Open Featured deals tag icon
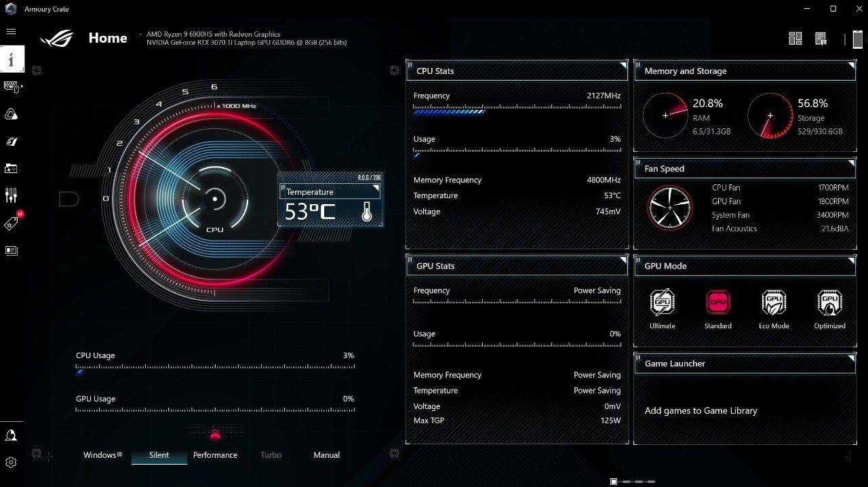The height and width of the screenshot is (487, 868). [12, 222]
